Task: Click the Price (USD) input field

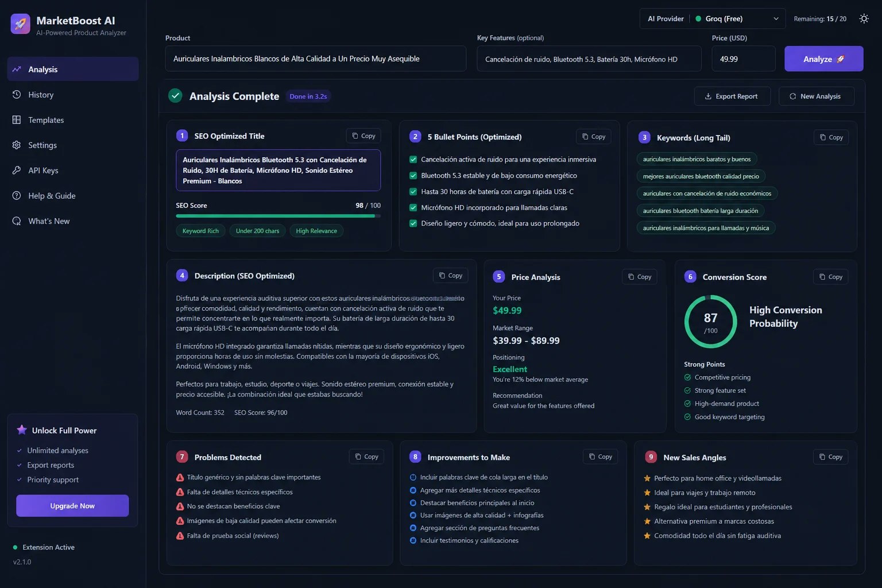Action: click(744, 59)
